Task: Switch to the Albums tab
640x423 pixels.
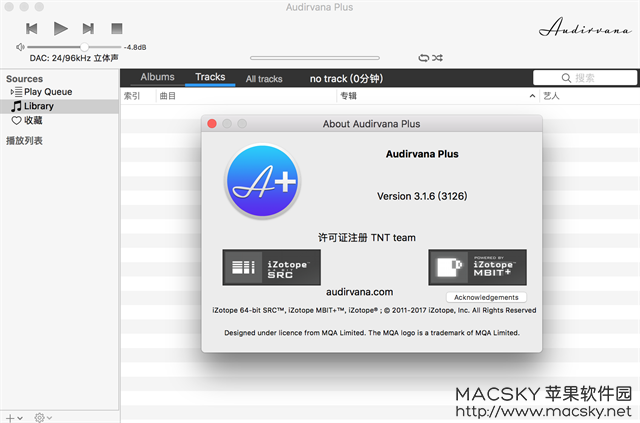Action: tap(157, 77)
